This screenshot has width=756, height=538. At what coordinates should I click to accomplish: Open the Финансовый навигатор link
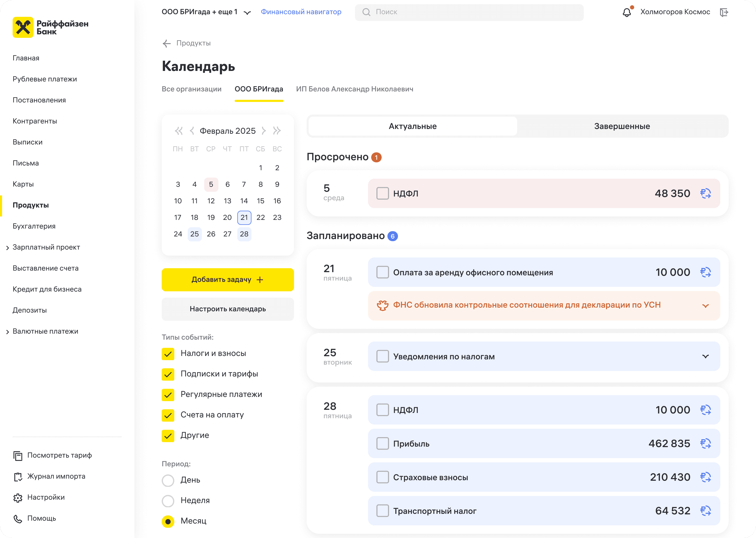(x=301, y=12)
